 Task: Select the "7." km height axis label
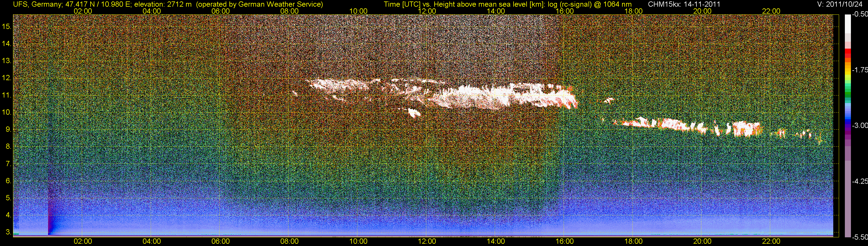tap(8, 164)
